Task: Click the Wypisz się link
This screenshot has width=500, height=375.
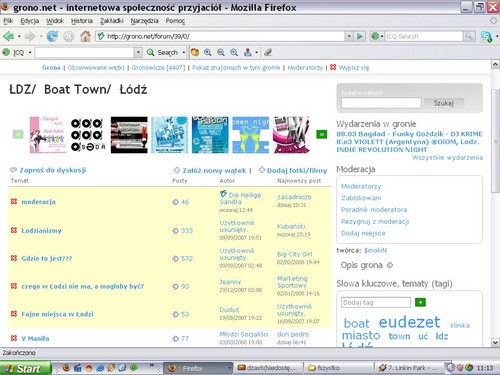Action: (x=354, y=68)
